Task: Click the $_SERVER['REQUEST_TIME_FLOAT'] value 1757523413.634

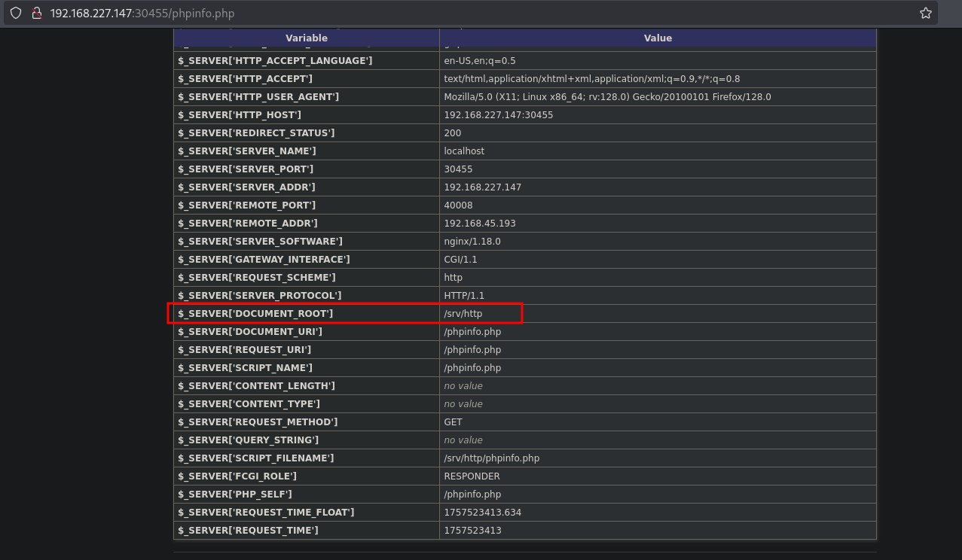Action: pyautogui.click(x=482, y=513)
